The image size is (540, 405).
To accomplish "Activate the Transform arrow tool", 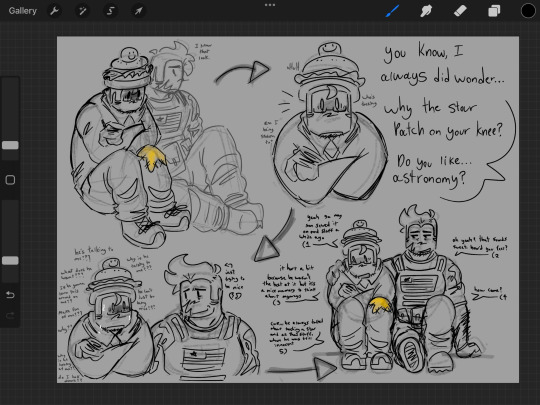I will coord(138,11).
